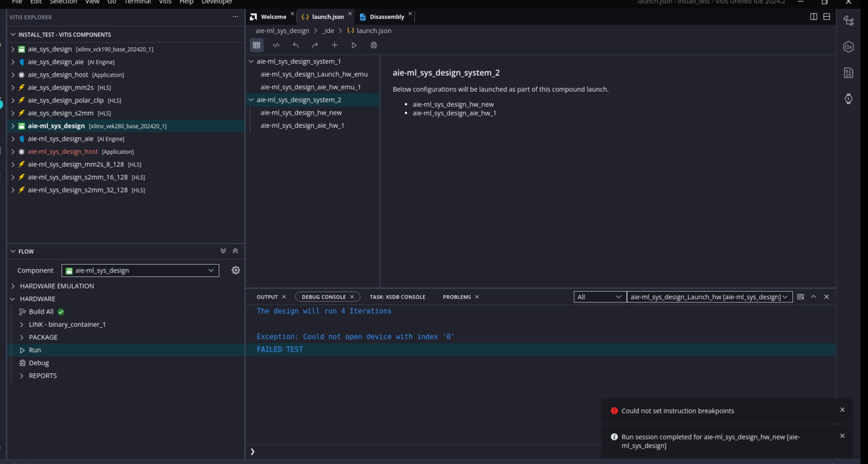Open launch debug settings with bug-gear icon
This screenshot has height=464, width=868.
click(373, 45)
